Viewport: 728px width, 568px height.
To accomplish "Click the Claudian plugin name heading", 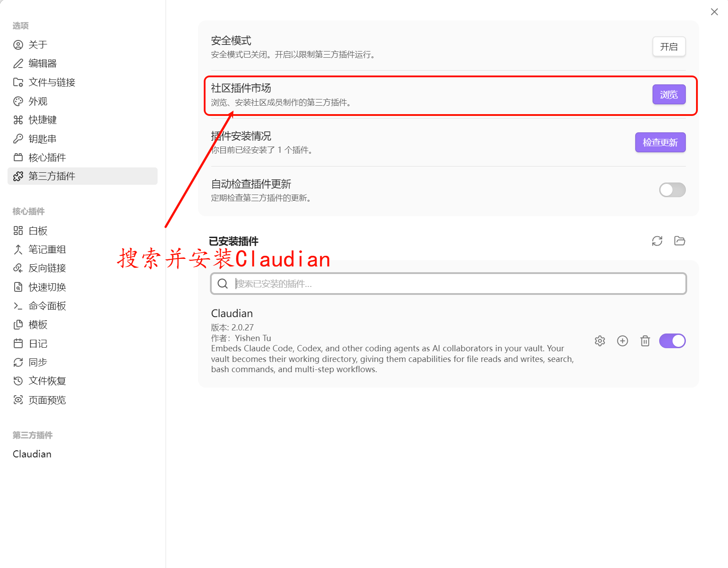I will coord(232,314).
